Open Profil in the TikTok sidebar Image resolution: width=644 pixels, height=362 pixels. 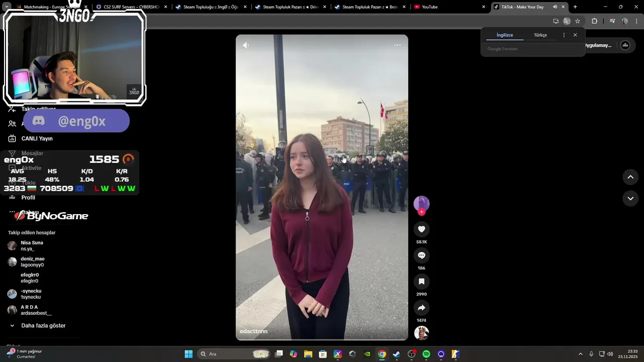pos(22,198)
